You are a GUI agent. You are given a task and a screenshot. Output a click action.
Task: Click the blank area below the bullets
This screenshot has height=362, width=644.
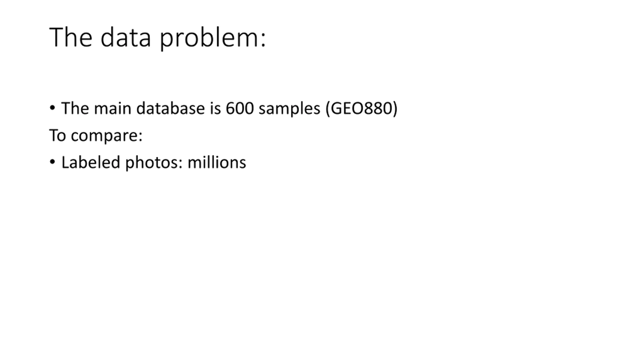tap(322, 251)
